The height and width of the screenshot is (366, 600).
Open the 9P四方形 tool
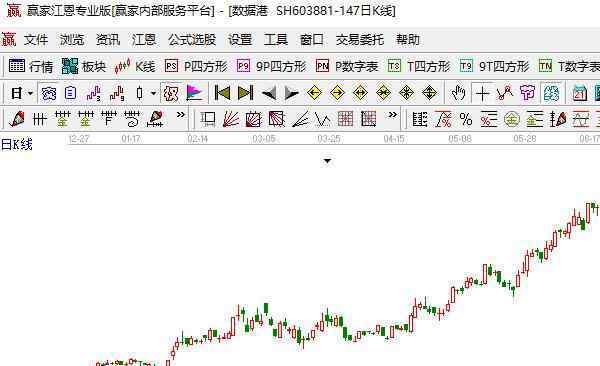271,66
